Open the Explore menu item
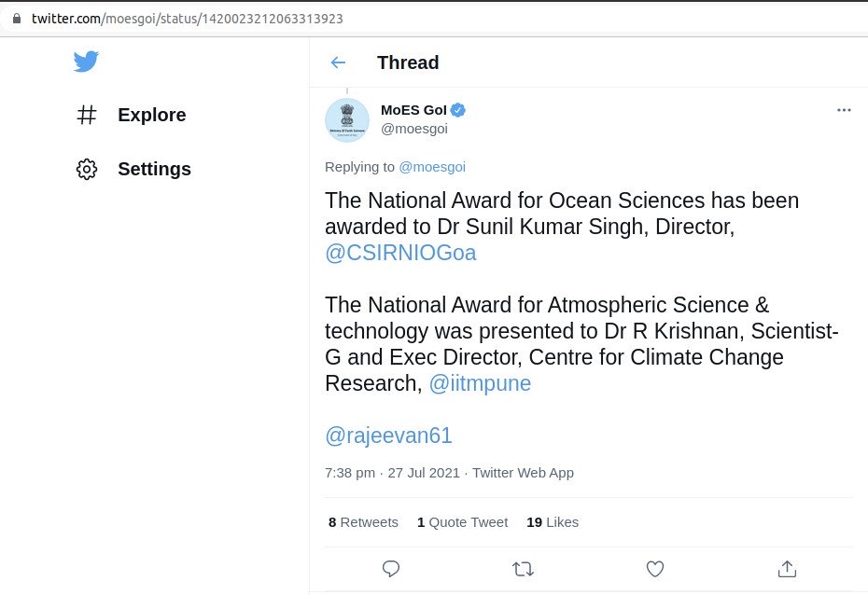The height and width of the screenshot is (595, 868). 151,115
